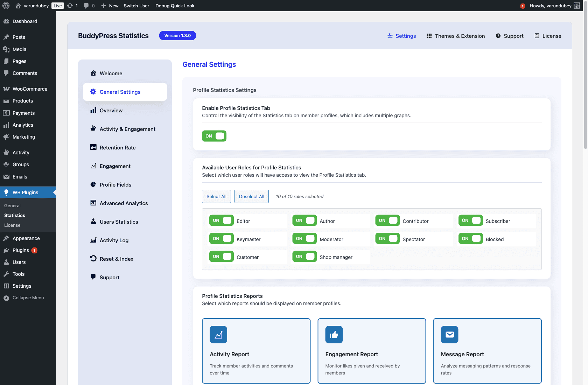The height and width of the screenshot is (385, 588).
Task: Click Debug Quick Look in admin bar
Action: click(175, 6)
